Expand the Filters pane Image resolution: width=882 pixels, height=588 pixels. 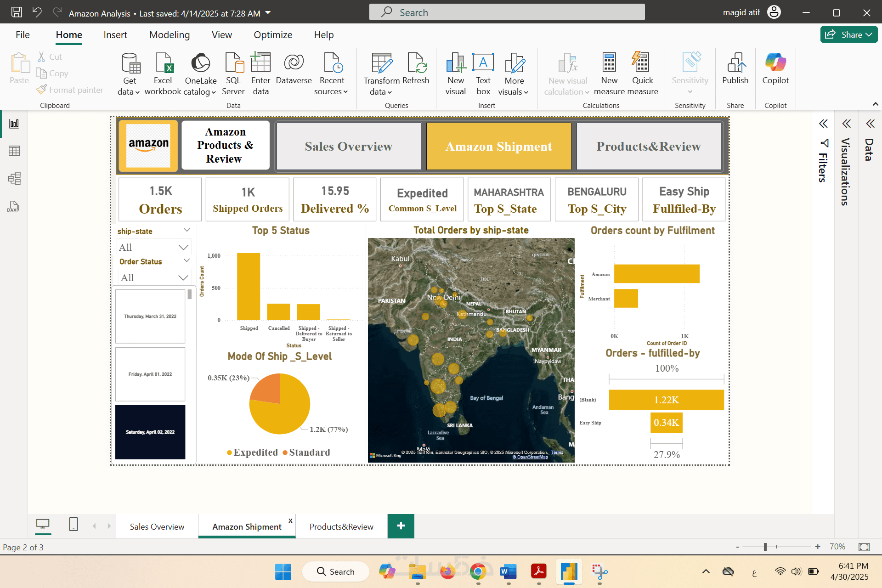point(823,124)
